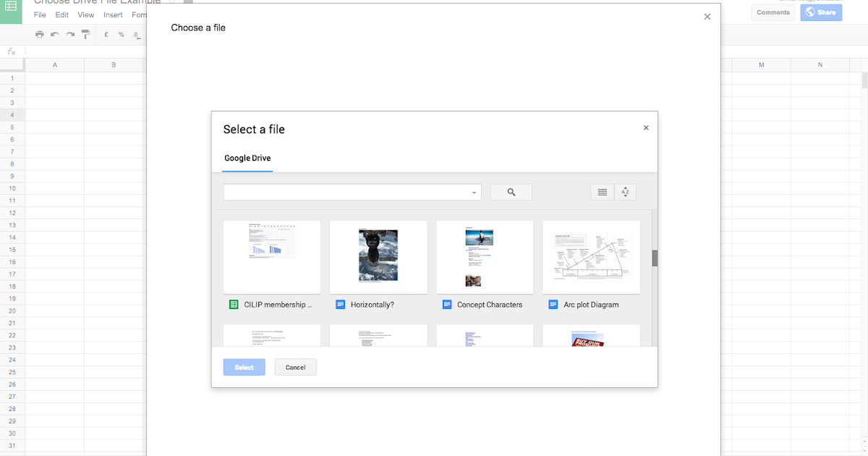Switch to the Google Drive tab

click(x=247, y=158)
